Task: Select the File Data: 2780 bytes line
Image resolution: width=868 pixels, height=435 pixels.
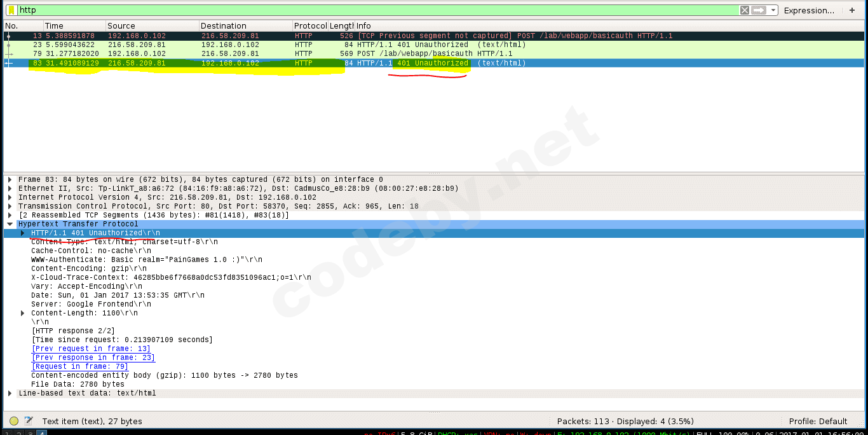Action: tap(78, 385)
